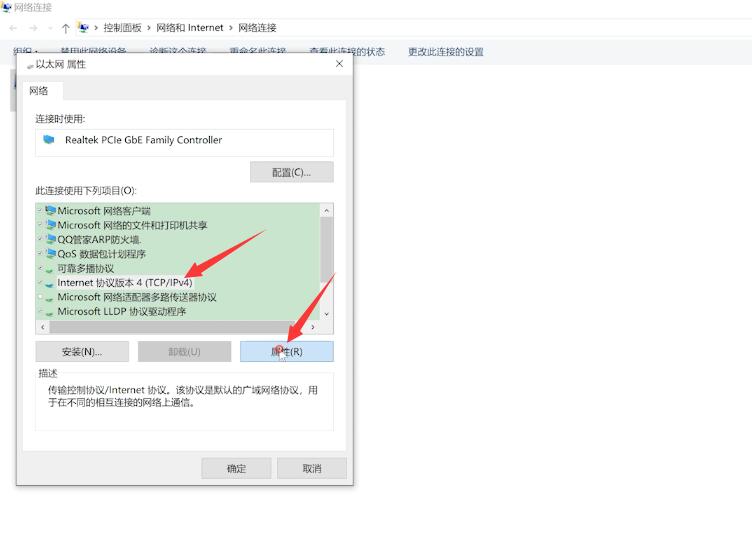This screenshot has height=551, width=752.
Task: Click 更改此连接的设置 in the toolbar
Action: coord(446,52)
